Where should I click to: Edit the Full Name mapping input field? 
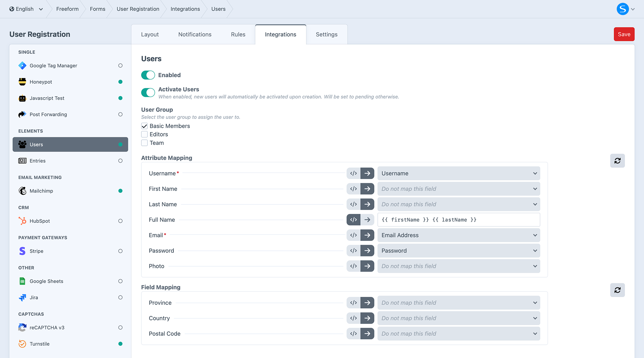pos(459,220)
